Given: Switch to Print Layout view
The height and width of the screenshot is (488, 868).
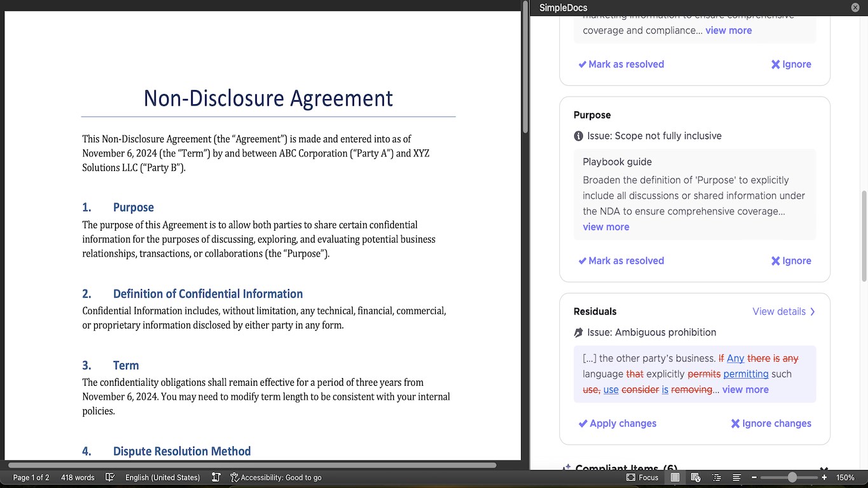Looking at the screenshot, I should [675, 477].
